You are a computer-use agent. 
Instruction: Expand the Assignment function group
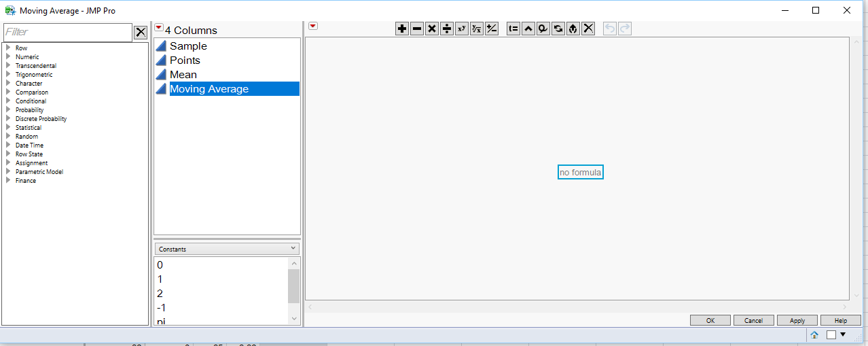click(7, 162)
